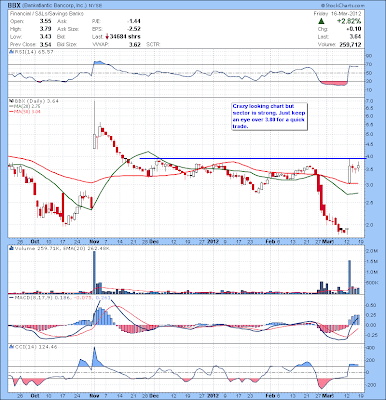Click the Feb label on the price chart axis
This screenshot has width=386, height=400.
point(271,240)
